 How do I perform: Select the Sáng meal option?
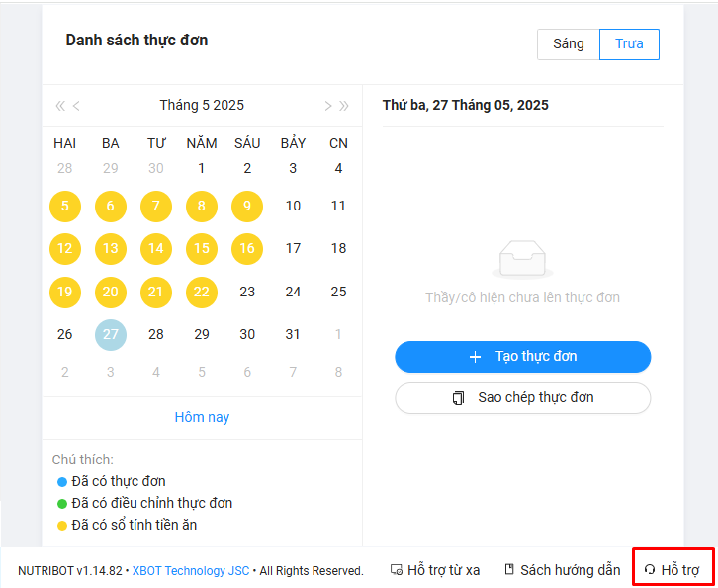point(569,44)
